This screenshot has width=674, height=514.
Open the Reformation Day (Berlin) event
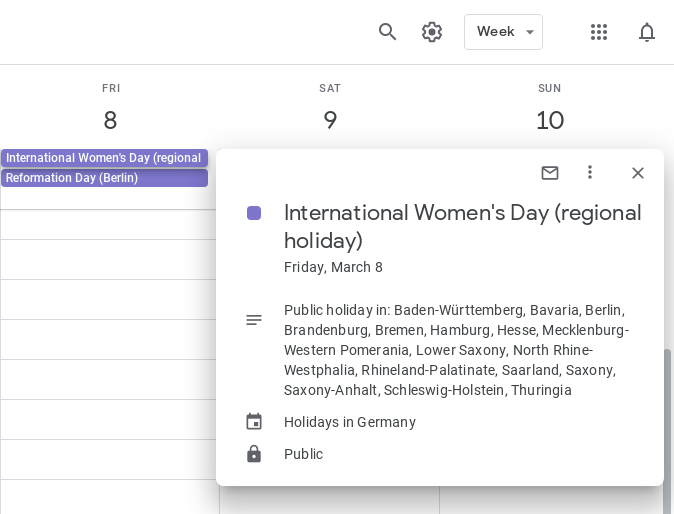click(104, 178)
